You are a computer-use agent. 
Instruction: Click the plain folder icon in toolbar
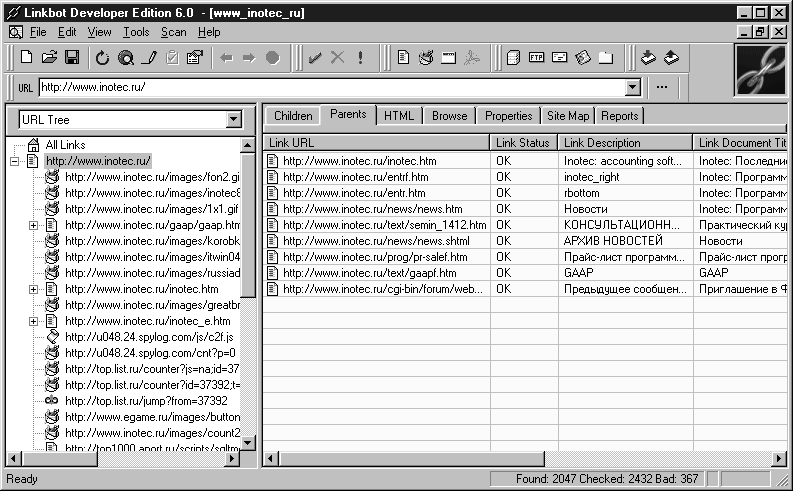[605, 58]
